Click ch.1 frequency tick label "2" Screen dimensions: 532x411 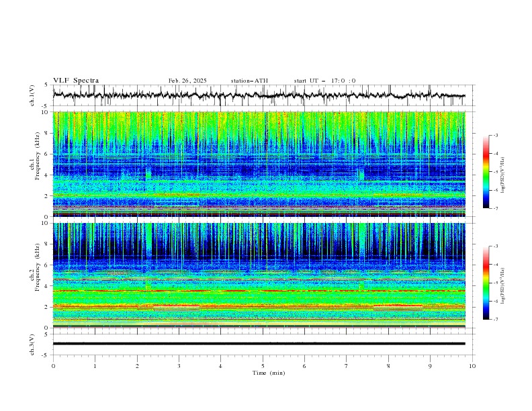[x=47, y=195]
